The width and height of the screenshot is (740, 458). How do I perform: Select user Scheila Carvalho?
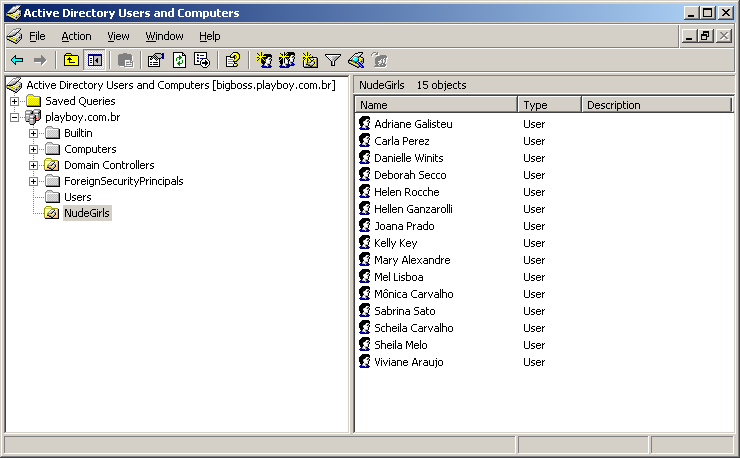coord(414,328)
